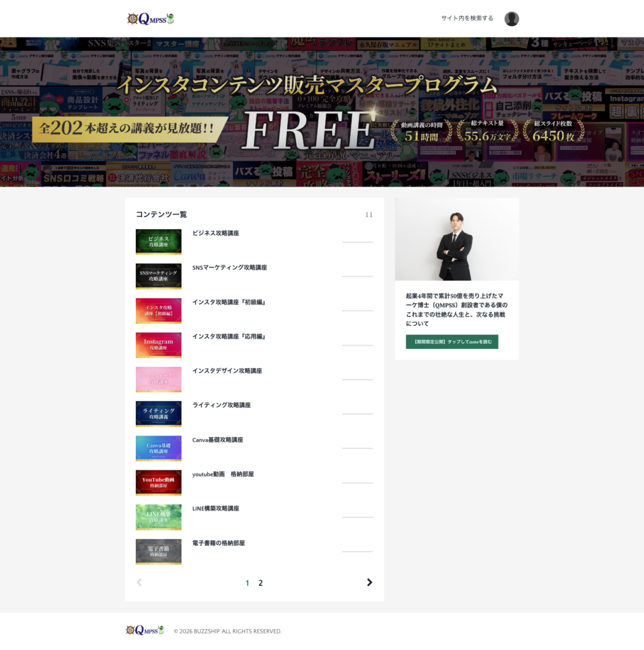Image resolution: width=644 pixels, height=650 pixels.
Task: Open the 電子書籍の格納部屋 link
Action: [x=218, y=543]
